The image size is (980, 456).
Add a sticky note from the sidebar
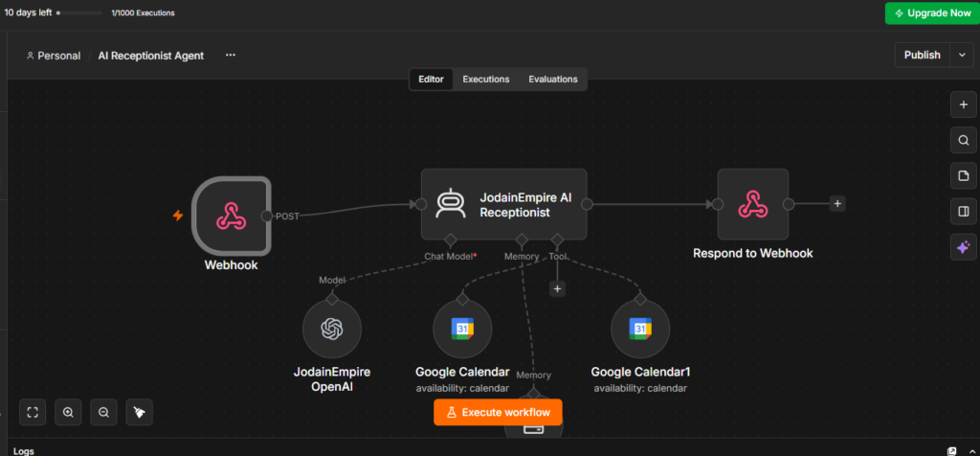tap(963, 175)
